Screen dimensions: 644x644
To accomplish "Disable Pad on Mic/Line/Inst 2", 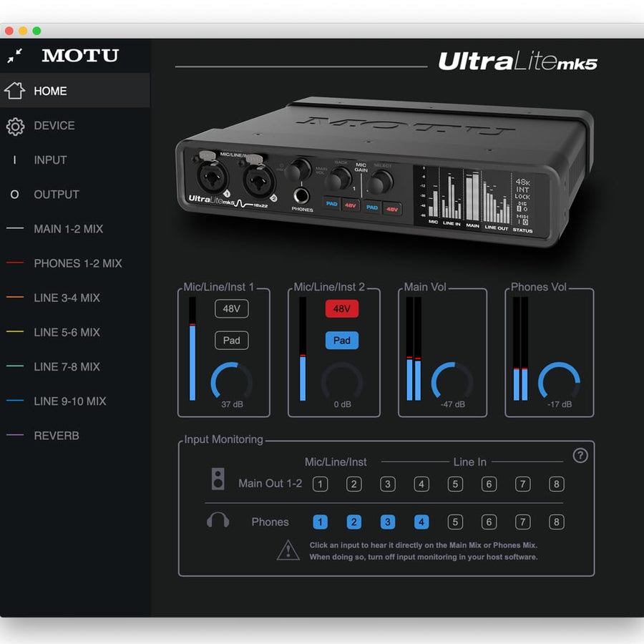I will tap(342, 340).
